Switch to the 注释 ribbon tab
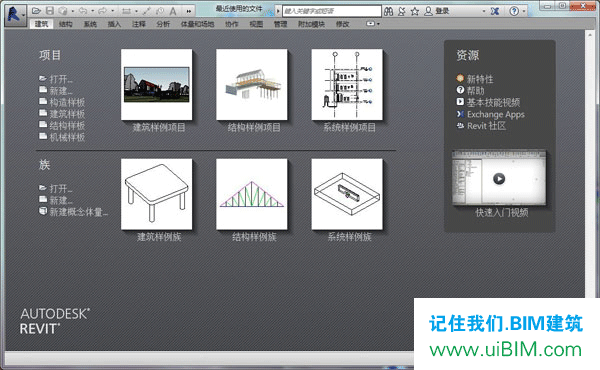Viewport: 600px width, 370px height. click(x=139, y=24)
